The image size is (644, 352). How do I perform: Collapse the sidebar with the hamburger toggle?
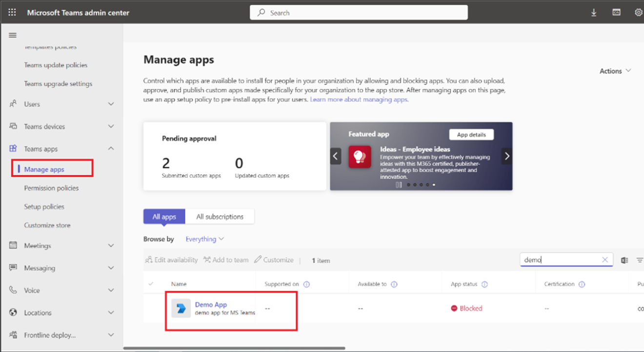pyautogui.click(x=12, y=35)
